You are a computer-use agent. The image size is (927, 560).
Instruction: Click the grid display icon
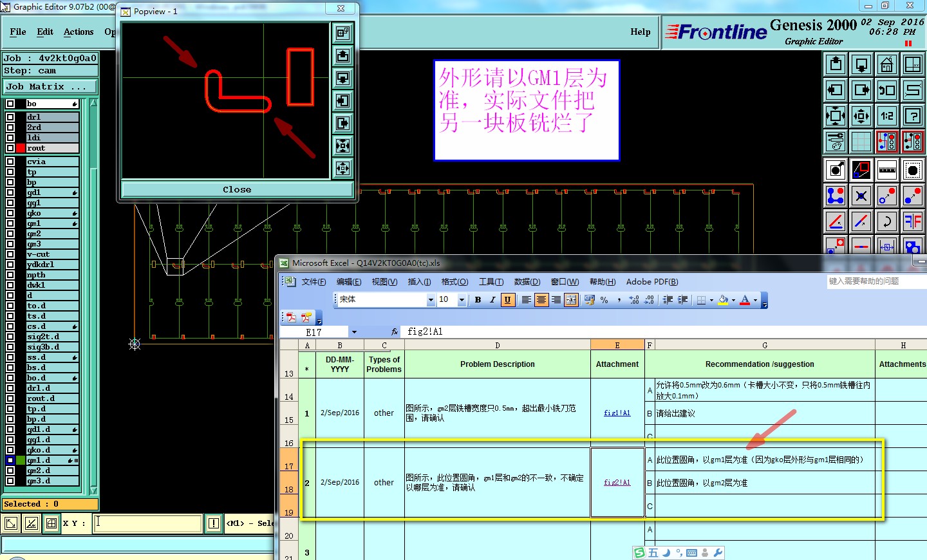(861, 142)
